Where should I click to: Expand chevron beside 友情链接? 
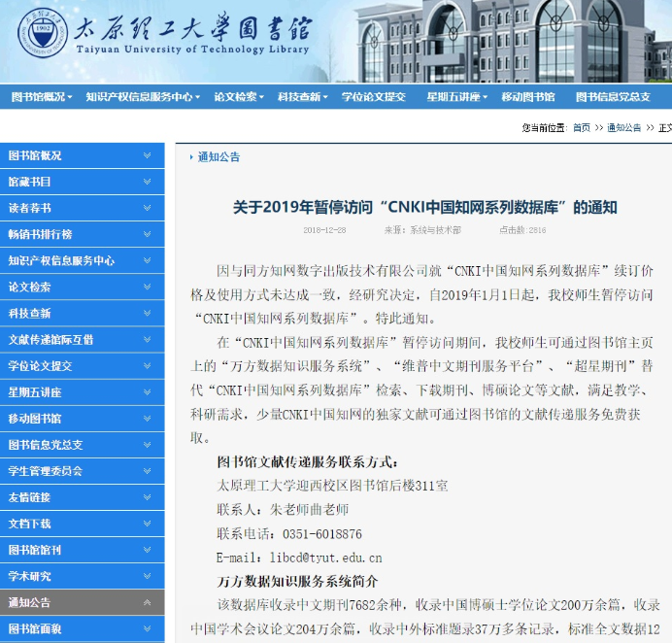(x=147, y=497)
